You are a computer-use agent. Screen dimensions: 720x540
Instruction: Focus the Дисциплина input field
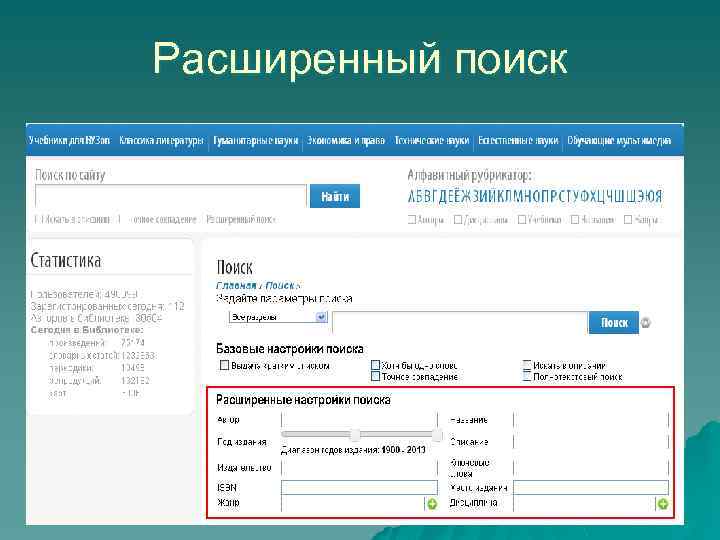pos(585,504)
